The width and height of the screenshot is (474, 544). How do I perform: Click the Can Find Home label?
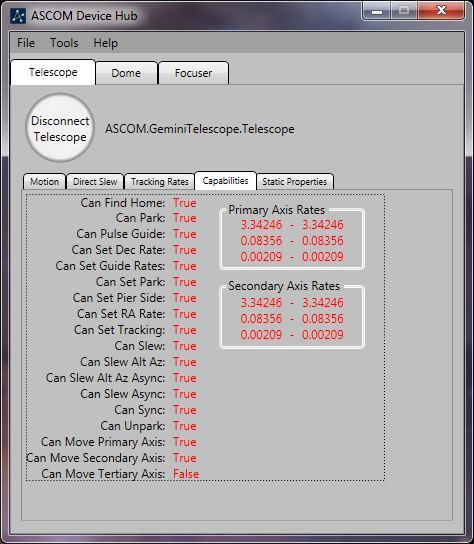click(x=123, y=203)
